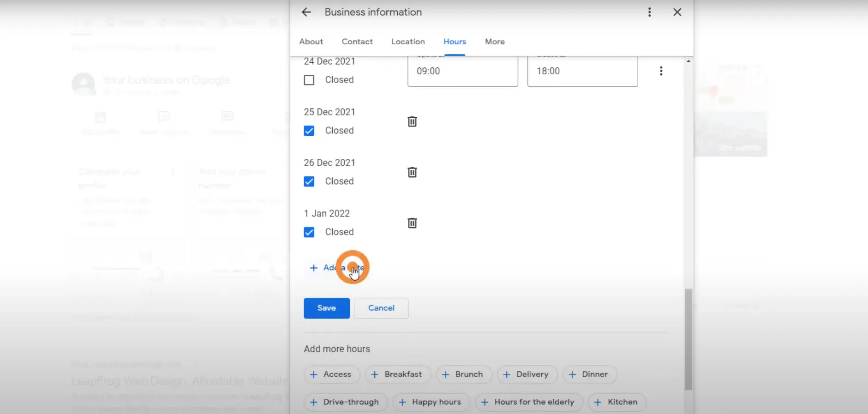Uncheck Closed for 1 Jan 2022
Viewport: 868px width, 414px height.
[x=309, y=233]
